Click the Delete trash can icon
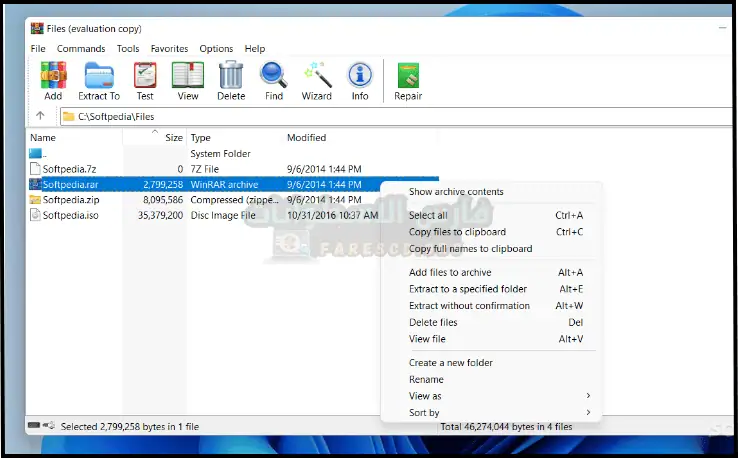This screenshot has width=738, height=458. coord(231,80)
